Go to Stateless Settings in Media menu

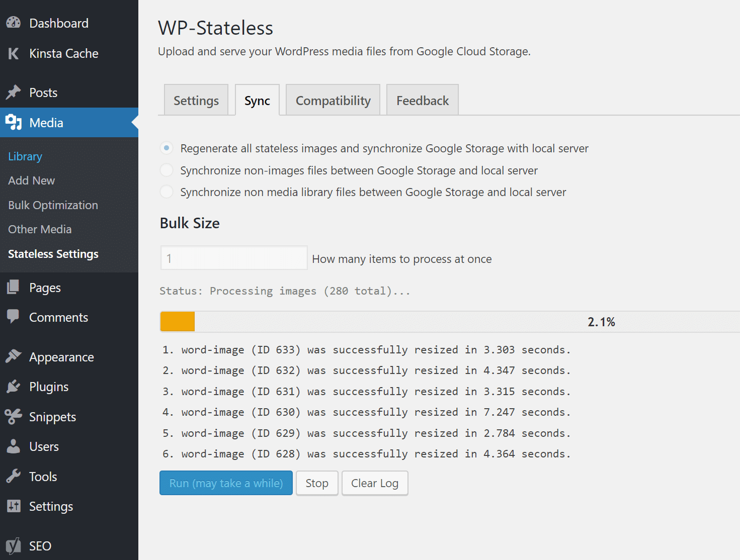tap(53, 254)
